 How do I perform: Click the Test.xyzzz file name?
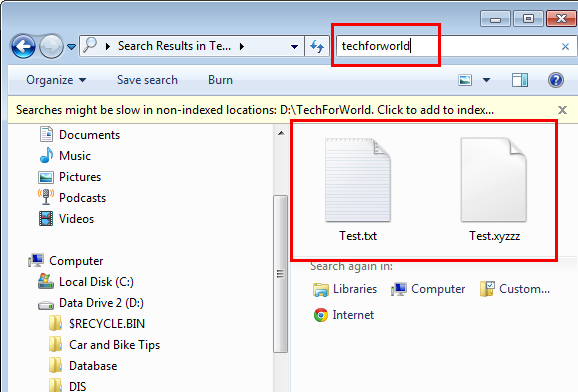click(x=494, y=236)
